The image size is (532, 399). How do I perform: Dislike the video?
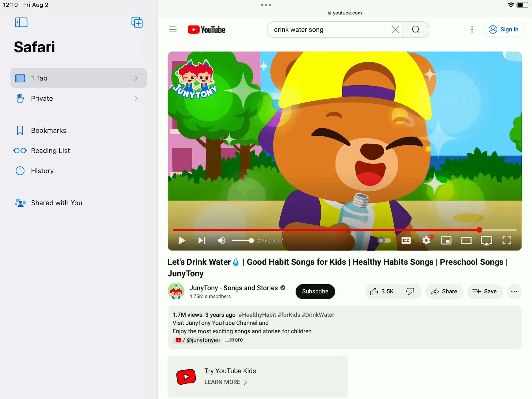[410, 291]
